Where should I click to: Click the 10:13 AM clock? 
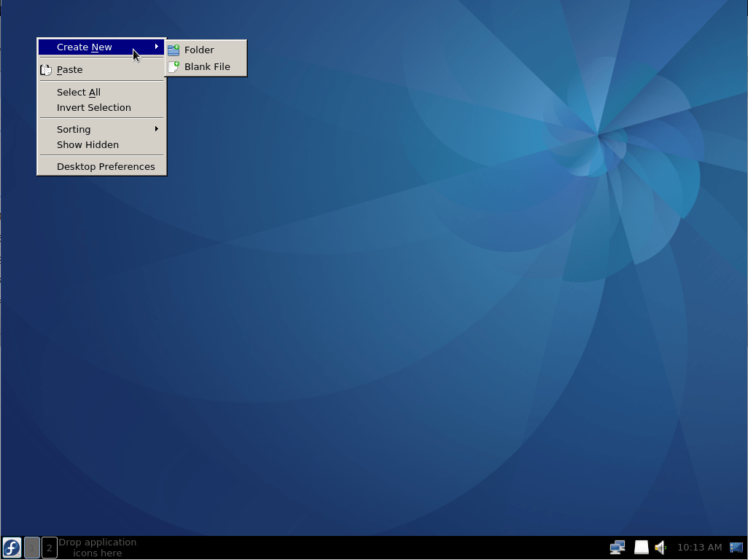pos(699,547)
